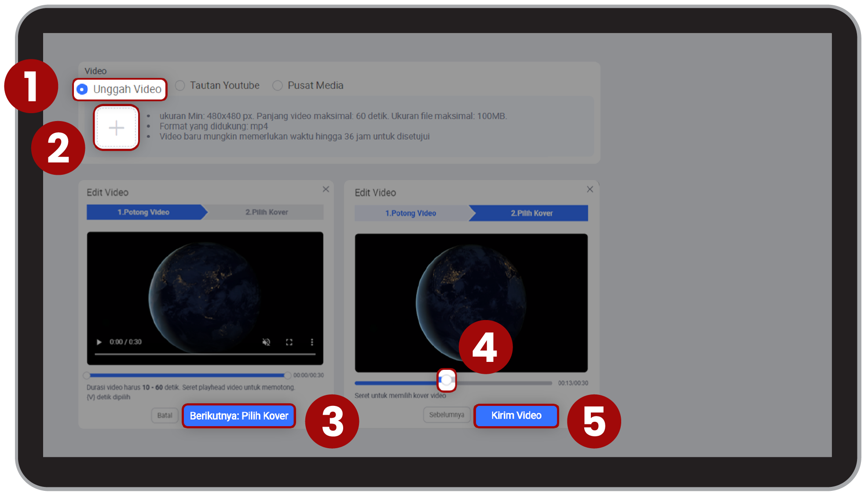Viewport: 868px width, 501px height.
Task: Click the plus icon to upload video
Action: [x=116, y=128]
